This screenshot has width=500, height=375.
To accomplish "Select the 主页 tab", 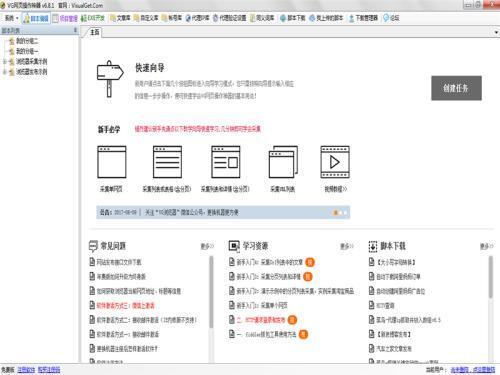I will tap(95, 32).
